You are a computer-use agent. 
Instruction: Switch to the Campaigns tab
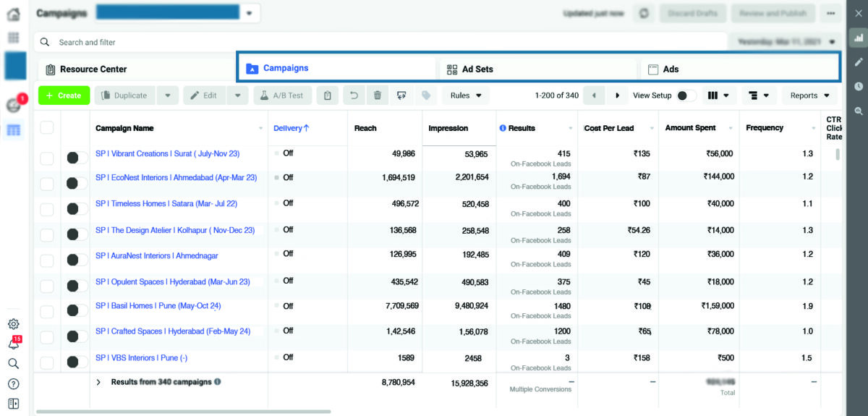click(x=339, y=69)
